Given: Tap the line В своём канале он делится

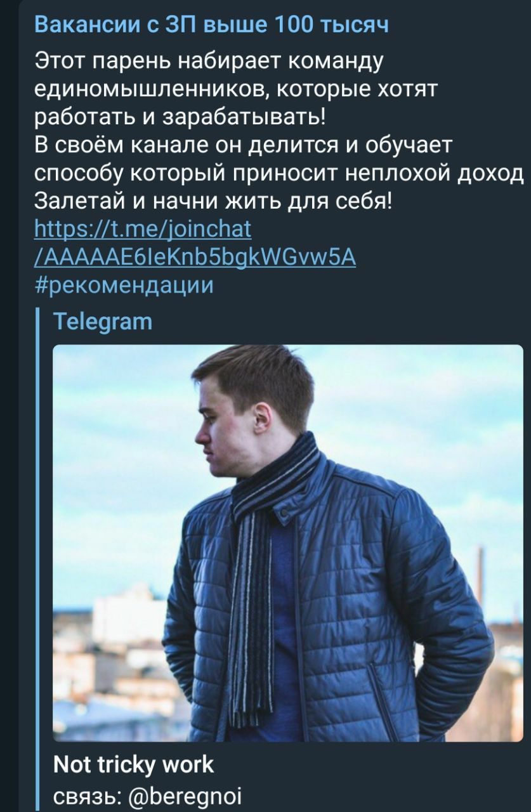Looking at the screenshot, I should 242,145.
